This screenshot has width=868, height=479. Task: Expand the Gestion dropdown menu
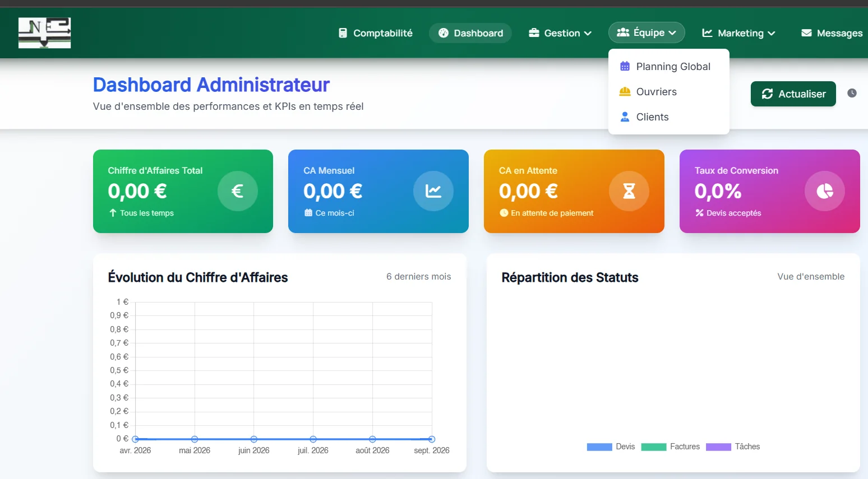(560, 33)
